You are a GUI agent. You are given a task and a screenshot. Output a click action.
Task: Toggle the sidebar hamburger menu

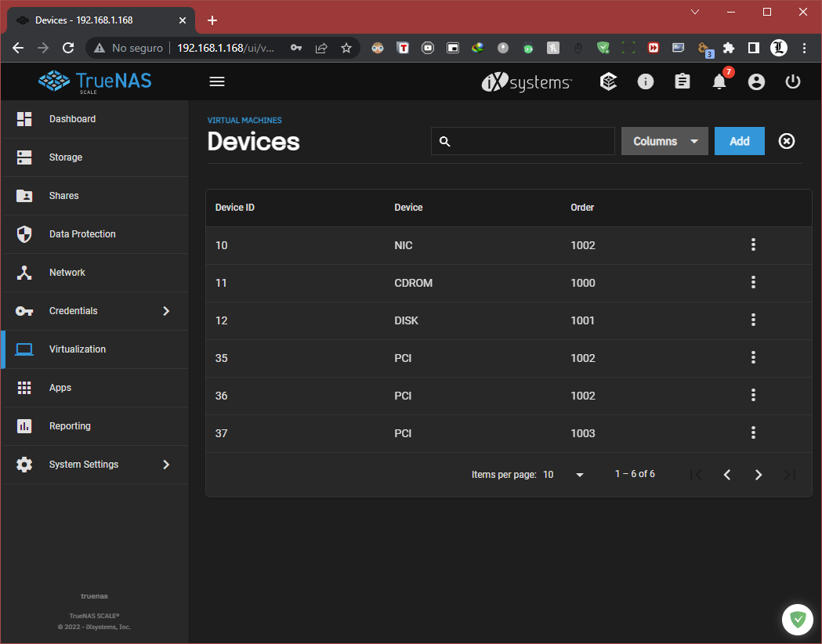(217, 81)
